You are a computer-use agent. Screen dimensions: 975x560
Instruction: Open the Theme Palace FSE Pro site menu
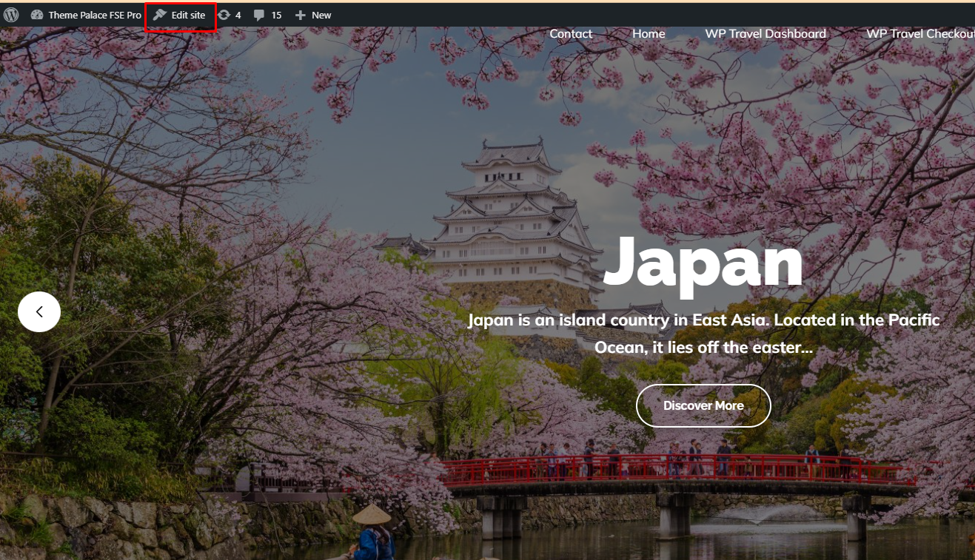(x=95, y=15)
